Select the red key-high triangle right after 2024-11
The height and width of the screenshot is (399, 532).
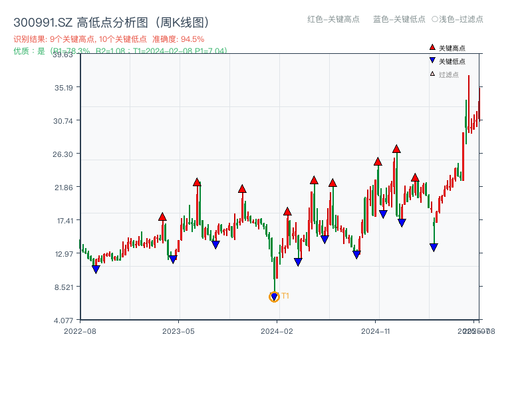tap(378, 162)
